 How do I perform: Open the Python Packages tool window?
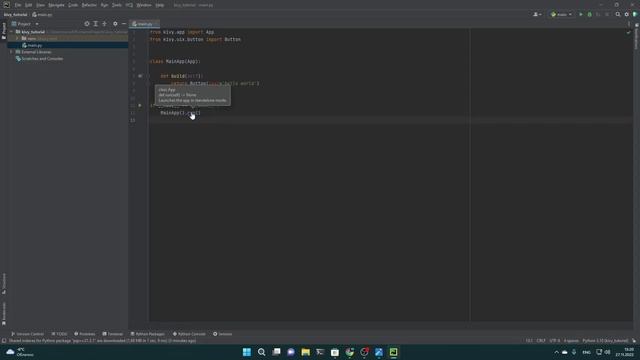[x=147, y=334]
